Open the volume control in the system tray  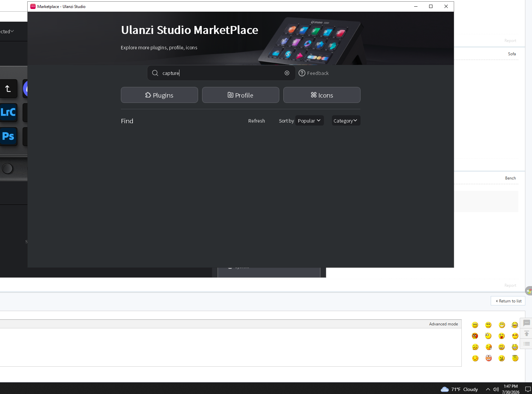point(496,389)
